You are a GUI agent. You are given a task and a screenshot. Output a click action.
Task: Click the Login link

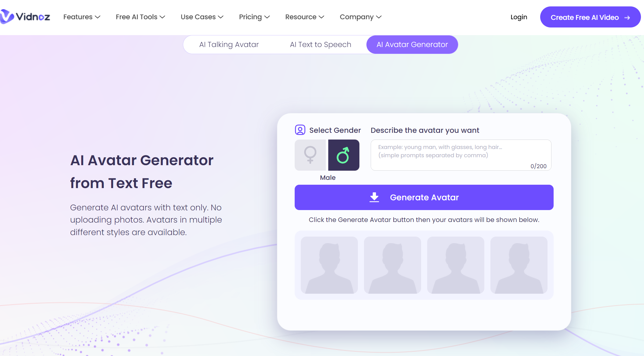518,17
